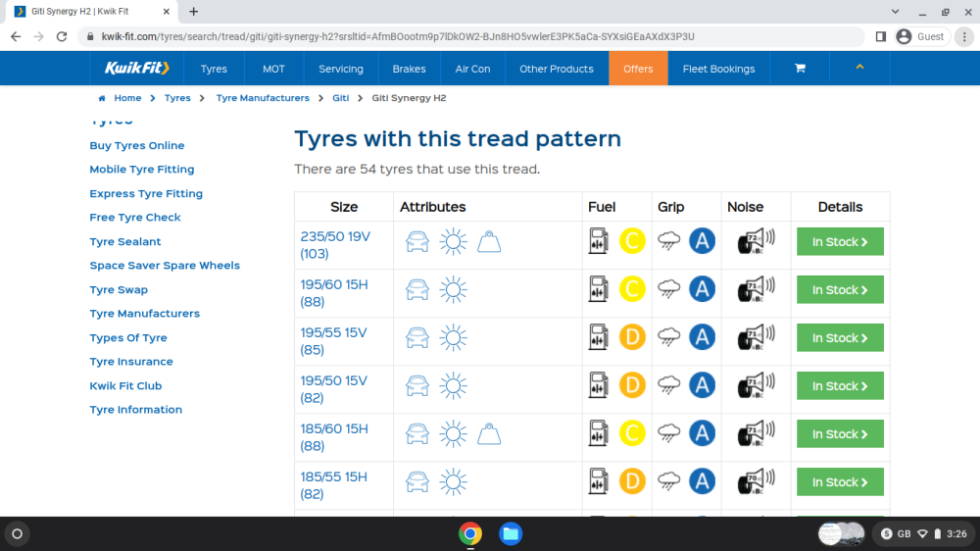Open Fleet Bookings in navbar
This screenshot has height=551, width=980.
[718, 69]
